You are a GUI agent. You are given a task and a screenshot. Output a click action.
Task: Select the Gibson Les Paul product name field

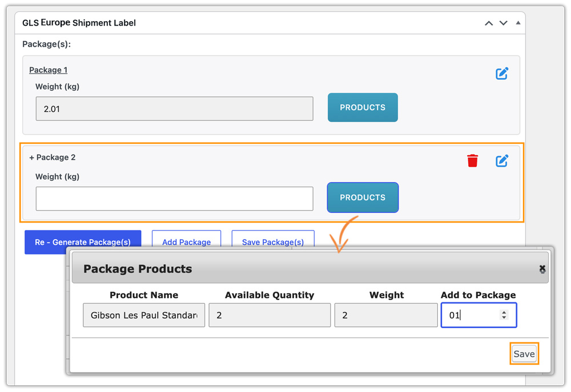[144, 315]
